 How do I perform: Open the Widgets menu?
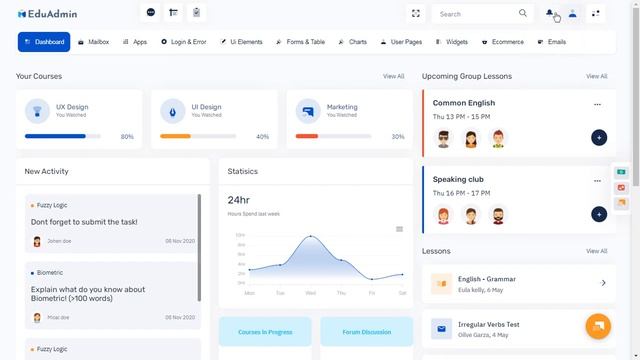click(451, 42)
